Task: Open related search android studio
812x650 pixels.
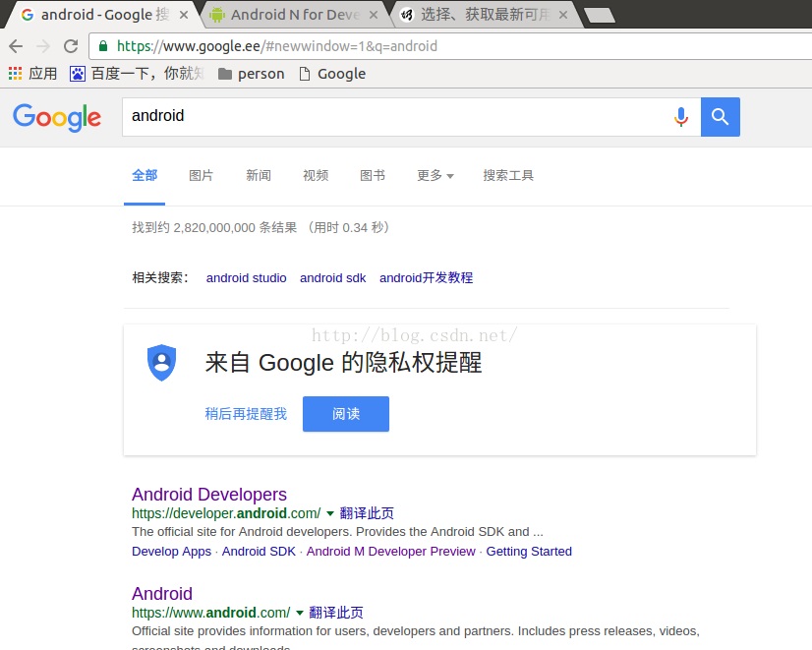Action: coord(246,278)
